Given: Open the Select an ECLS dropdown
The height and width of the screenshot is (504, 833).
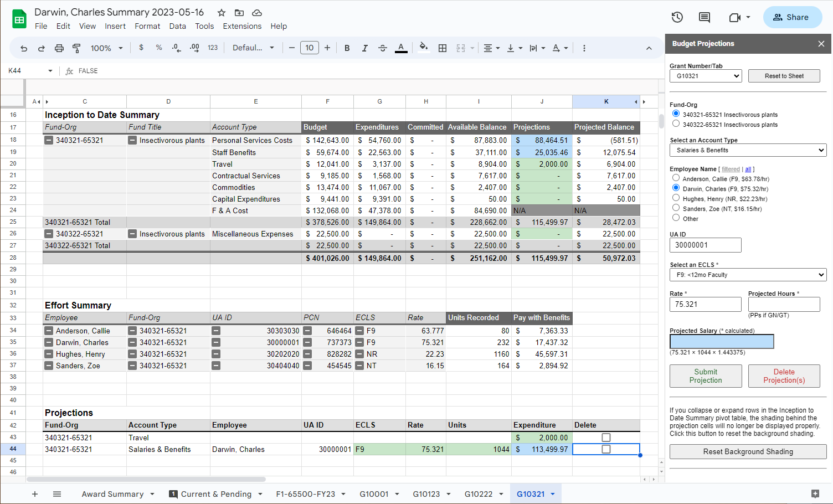Looking at the screenshot, I should [748, 275].
